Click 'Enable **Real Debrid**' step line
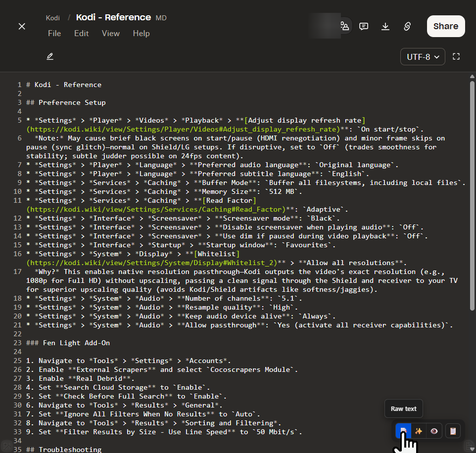Viewport: 476px width, 453px height. tap(81, 378)
